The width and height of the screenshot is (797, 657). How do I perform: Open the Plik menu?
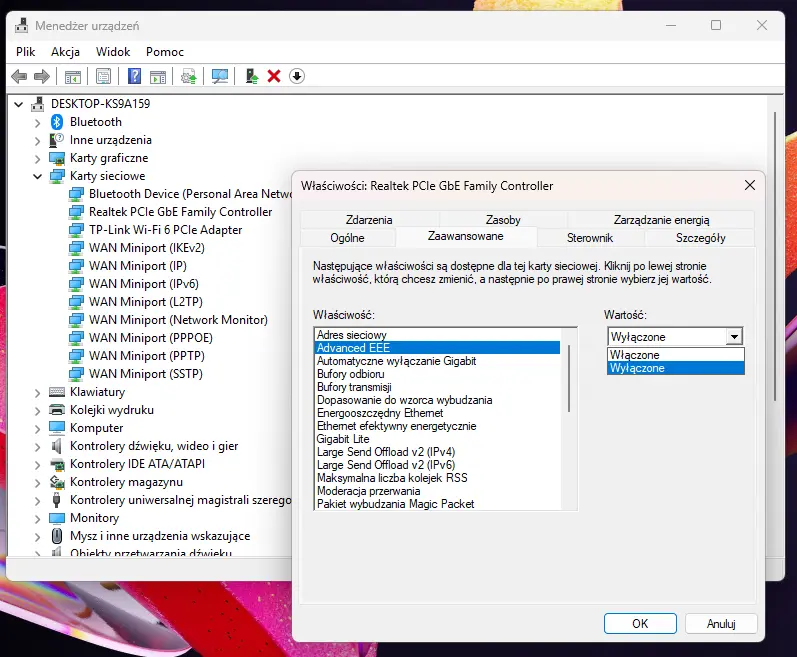coord(25,52)
